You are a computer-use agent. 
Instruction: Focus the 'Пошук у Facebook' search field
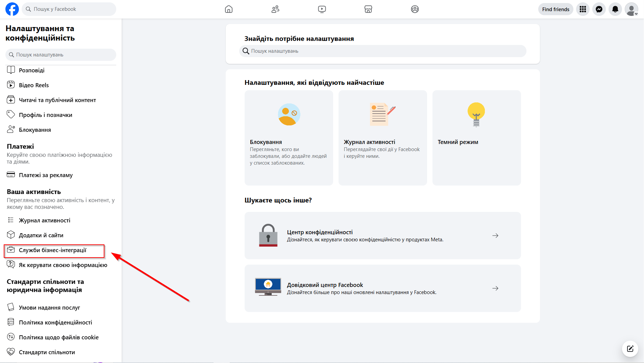[x=69, y=9]
